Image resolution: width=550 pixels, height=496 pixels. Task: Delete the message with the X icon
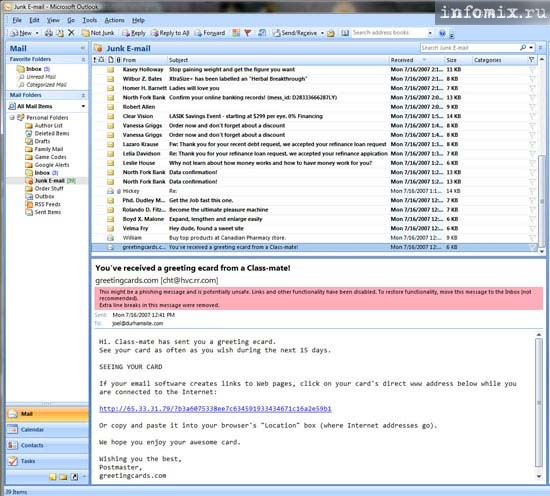pyautogui.click(x=71, y=33)
